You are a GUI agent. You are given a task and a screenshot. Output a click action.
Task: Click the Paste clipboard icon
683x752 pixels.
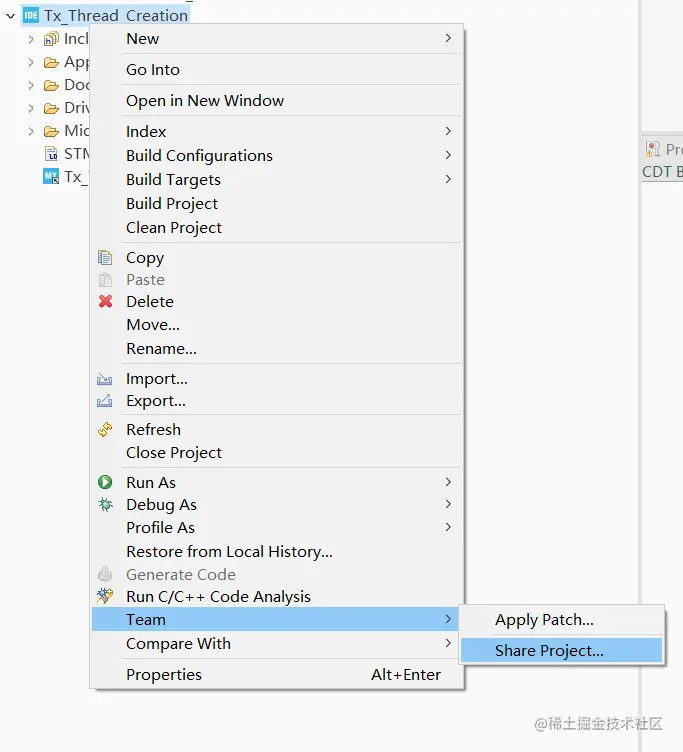point(105,280)
